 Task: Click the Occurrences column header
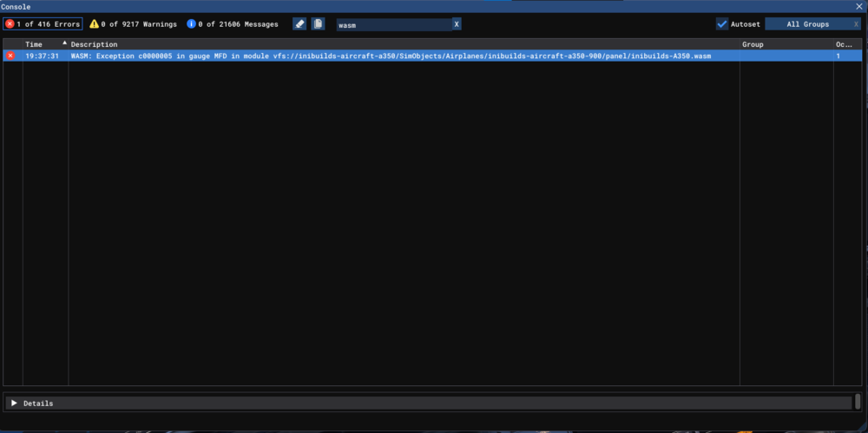click(844, 44)
